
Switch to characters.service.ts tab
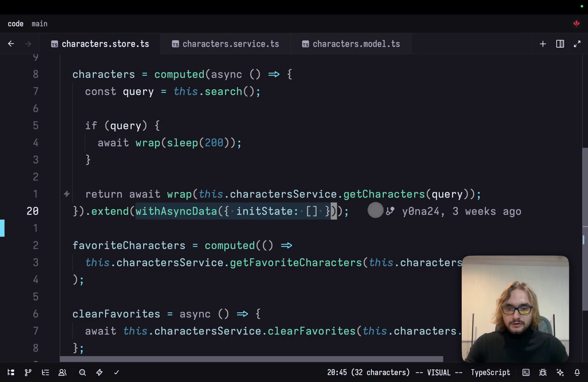tap(225, 44)
